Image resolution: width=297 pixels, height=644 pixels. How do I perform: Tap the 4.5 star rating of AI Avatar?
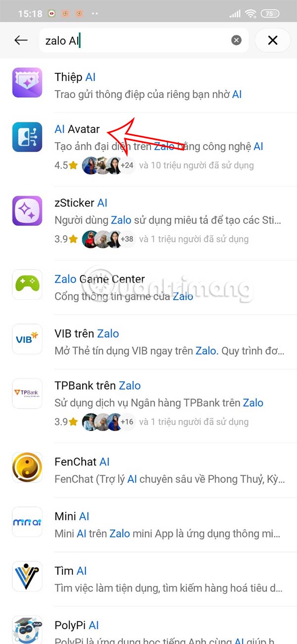pyautogui.click(x=66, y=165)
